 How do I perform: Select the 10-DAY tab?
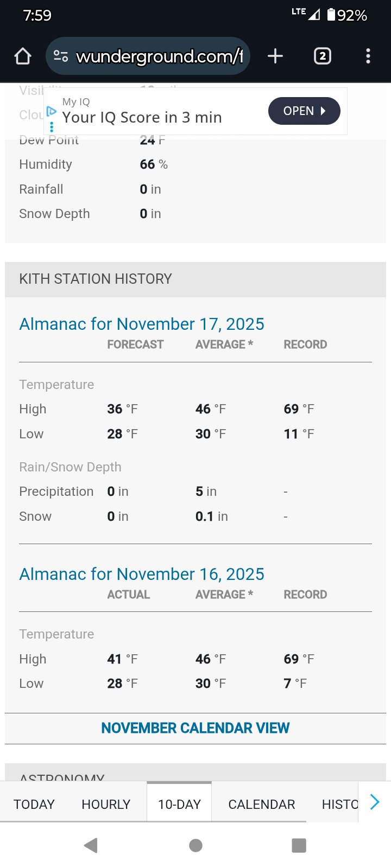click(179, 804)
